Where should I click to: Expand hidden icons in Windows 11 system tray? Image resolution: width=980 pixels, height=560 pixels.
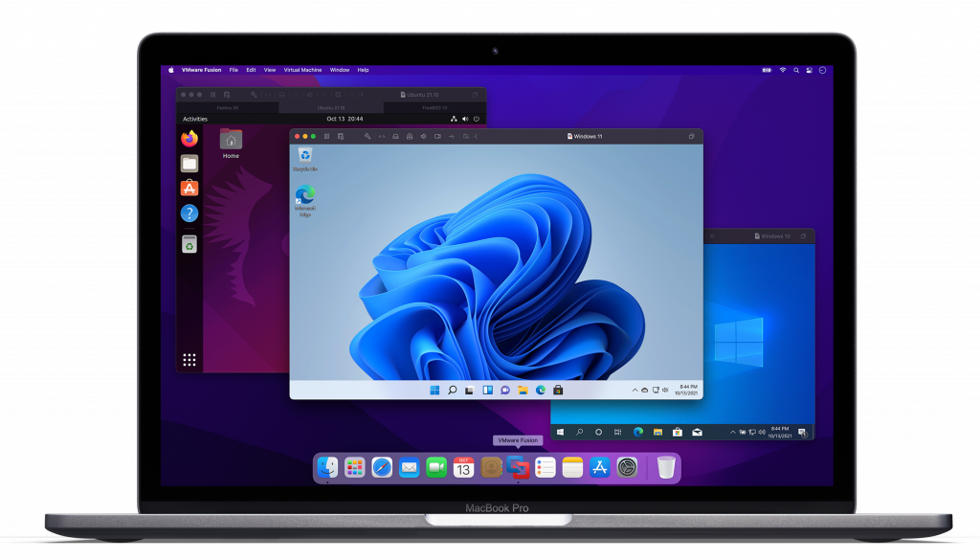(x=635, y=391)
